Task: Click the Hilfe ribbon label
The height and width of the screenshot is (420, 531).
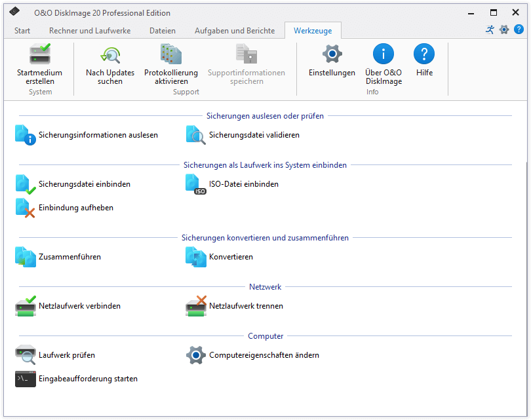Action: coord(424,73)
